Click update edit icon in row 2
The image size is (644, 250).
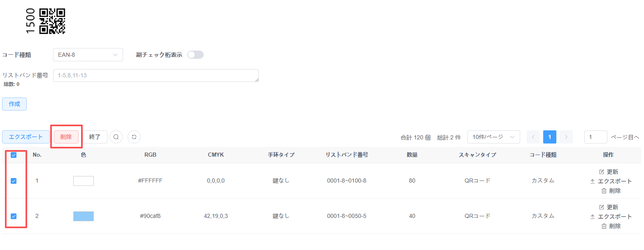[602, 207]
